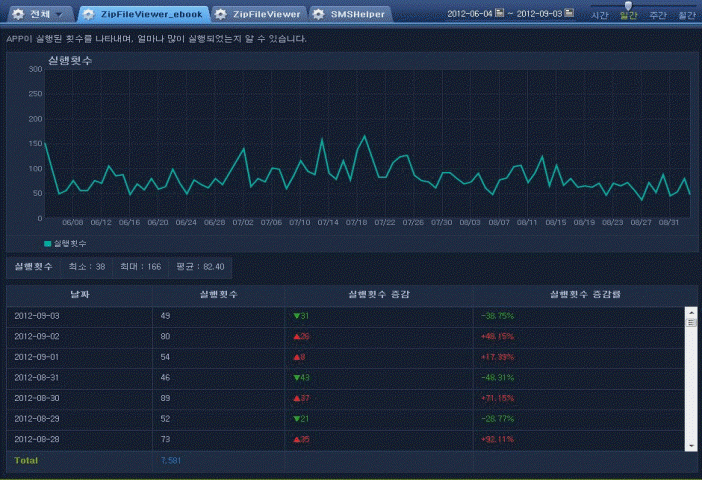Image resolution: width=702 pixels, height=480 pixels.
Task: Set interval to 일간 (daily)
Action: (x=629, y=16)
